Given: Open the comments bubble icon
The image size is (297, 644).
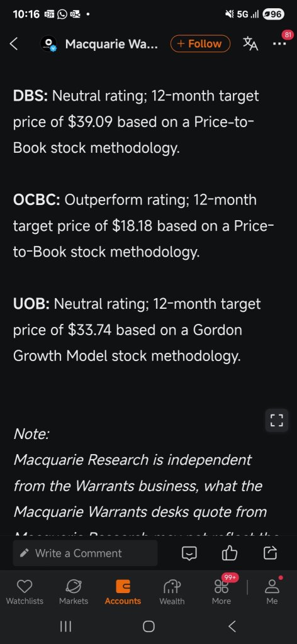Looking at the screenshot, I should tap(189, 553).
